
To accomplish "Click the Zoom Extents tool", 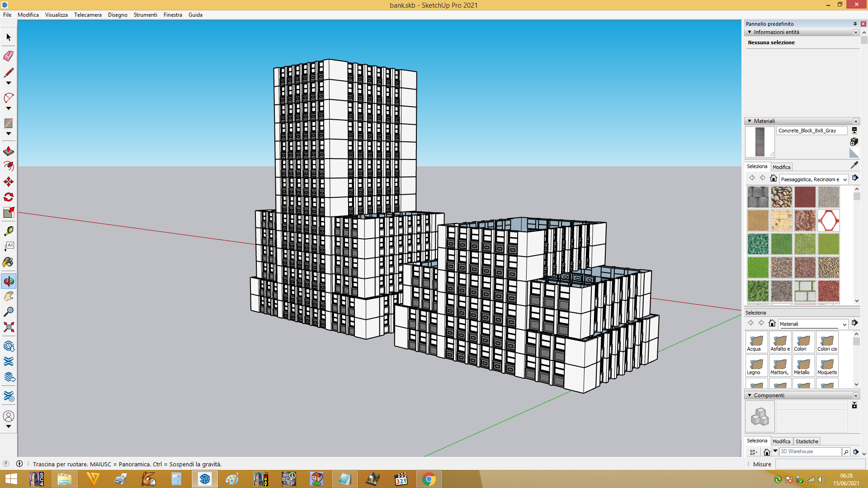I will click(9, 327).
